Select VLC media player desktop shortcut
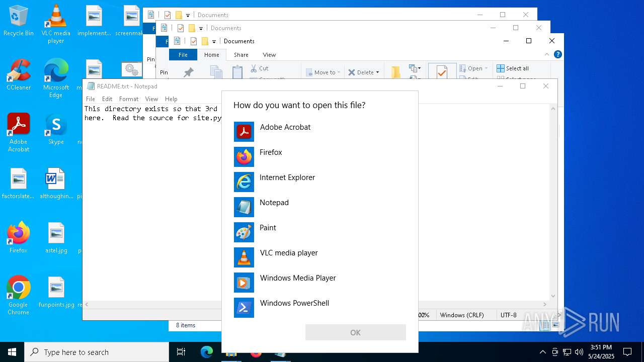 pos(56,24)
